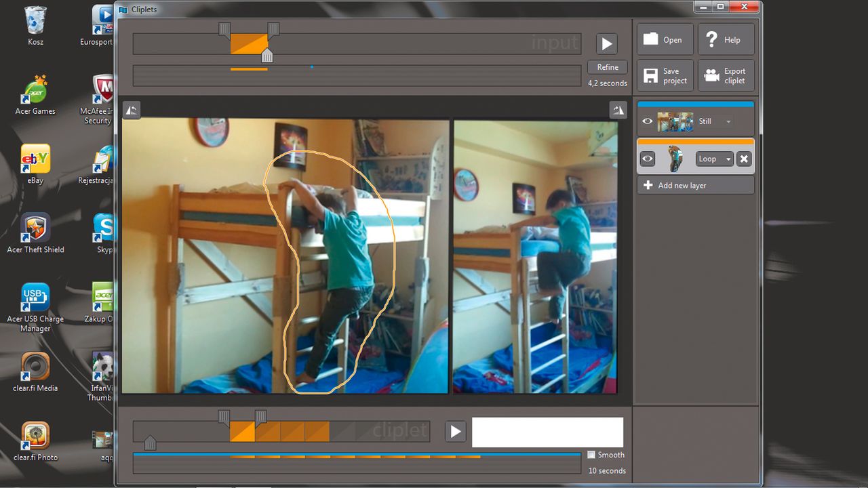Open Acer Games desktop shortcut

coord(35,95)
